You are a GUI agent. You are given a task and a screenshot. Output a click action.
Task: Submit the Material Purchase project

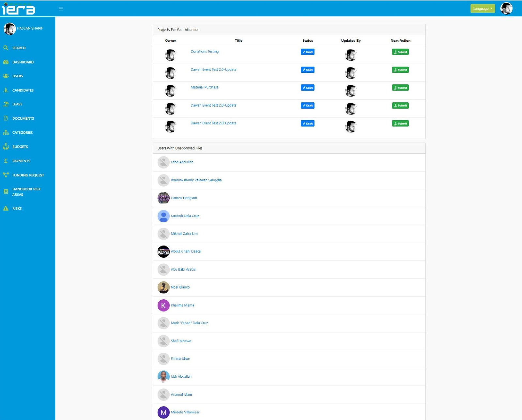pyautogui.click(x=400, y=88)
